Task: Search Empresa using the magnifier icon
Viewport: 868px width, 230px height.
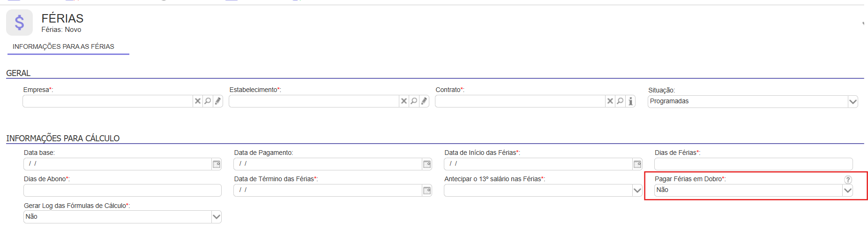Action: click(x=208, y=101)
